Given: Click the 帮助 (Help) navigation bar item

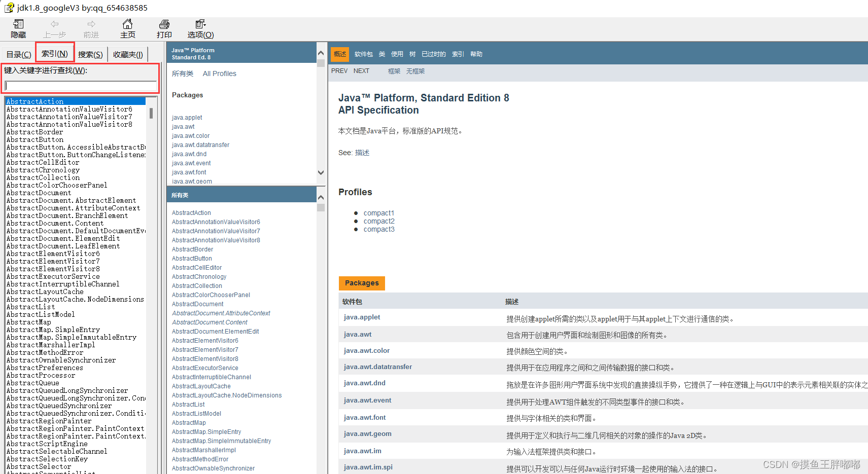Looking at the screenshot, I should (476, 54).
